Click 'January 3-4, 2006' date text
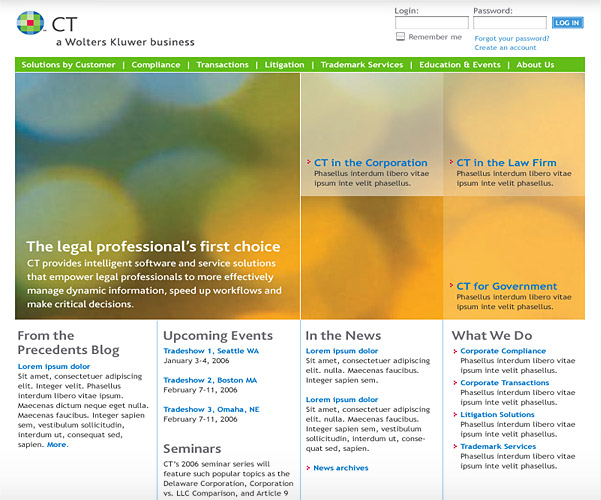The width and height of the screenshot is (601, 500). [196, 361]
